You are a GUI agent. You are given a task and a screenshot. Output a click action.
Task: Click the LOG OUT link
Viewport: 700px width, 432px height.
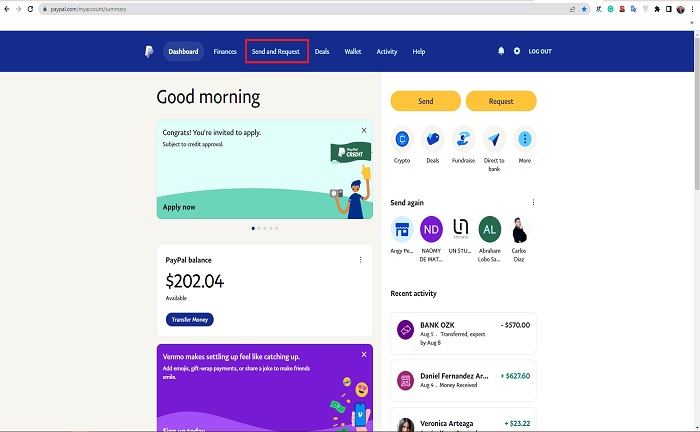point(540,51)
